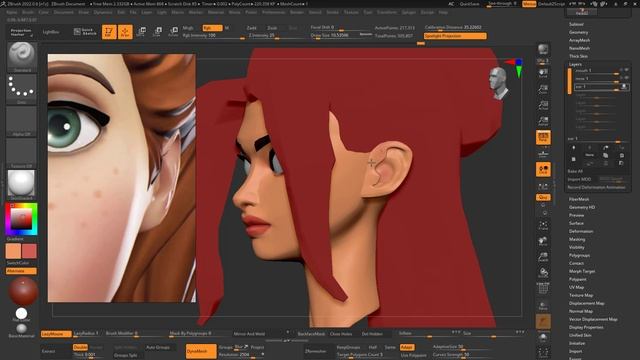The image size is (640, 360).
Task: Expand the Masking sub-palette
Action: pos(577,239)
